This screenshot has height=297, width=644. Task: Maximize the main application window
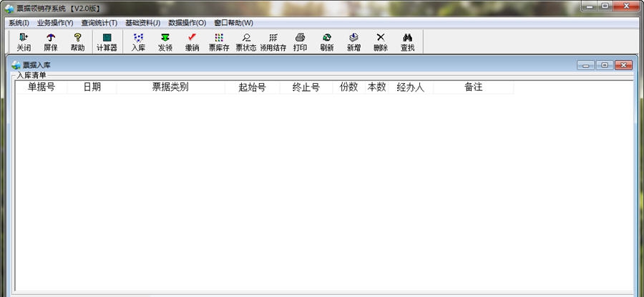(x=605, y=6)
